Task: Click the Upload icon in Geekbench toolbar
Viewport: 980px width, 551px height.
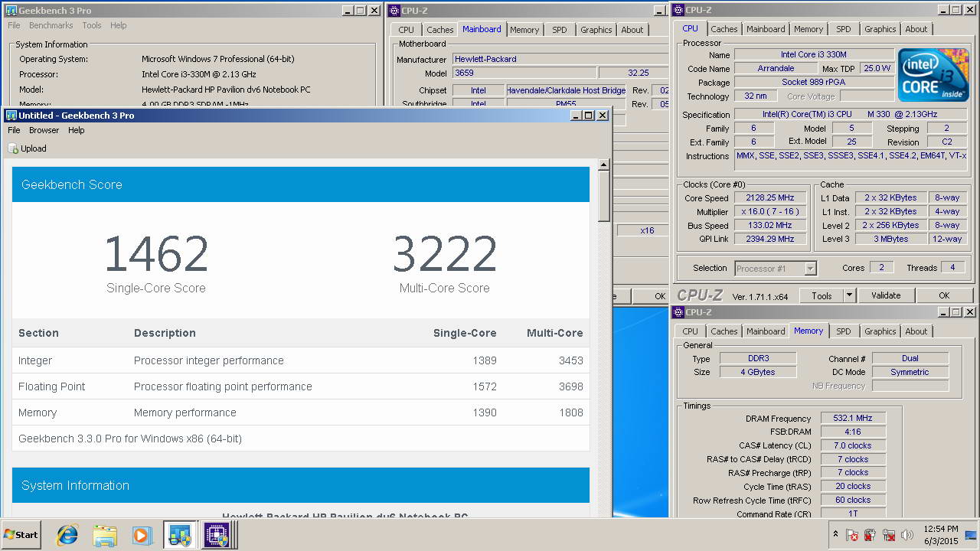Action: click(14, 148)
